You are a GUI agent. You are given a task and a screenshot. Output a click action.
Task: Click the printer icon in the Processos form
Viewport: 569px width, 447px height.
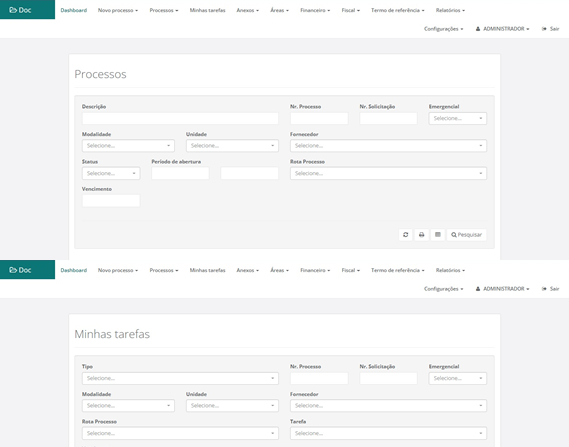(421, 235)
